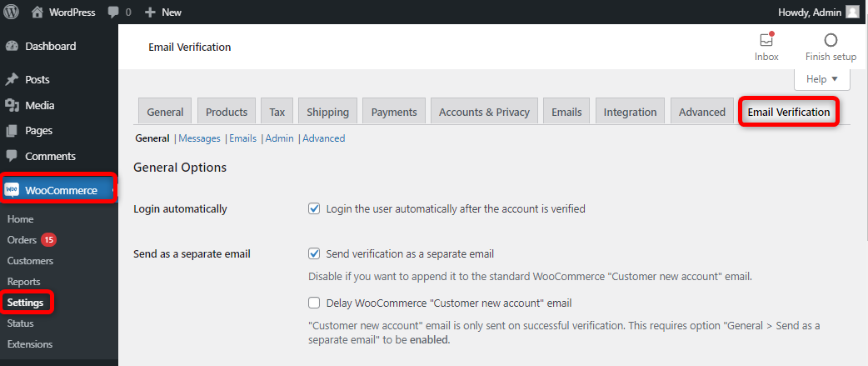
Task: Open the Messages subsection link
Action: pos(199,138)
